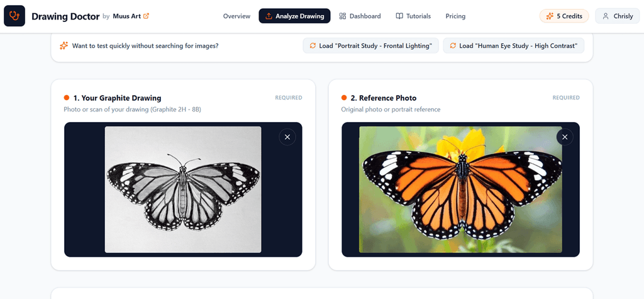The height and width of the screenshot is (299, 644).
Task: Click the sparkle icon beside 'Want to test quickly'
Action: pyautogui.click(x=64, y=46)
